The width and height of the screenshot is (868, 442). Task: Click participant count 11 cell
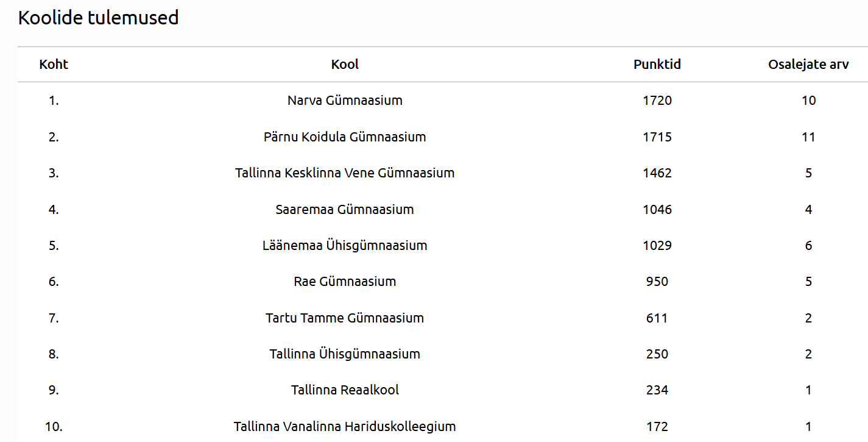point(808,137)
